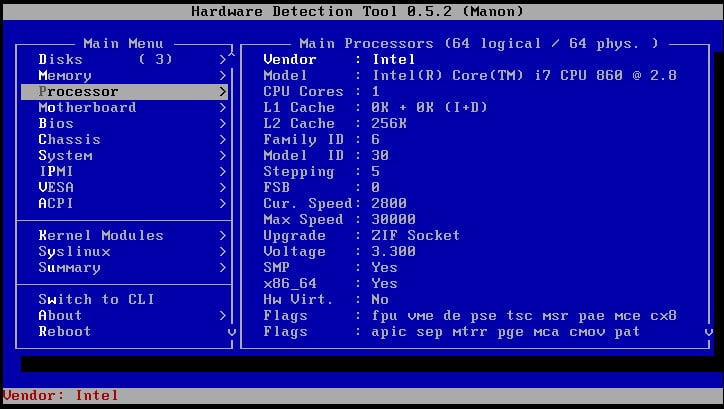Expand the arrow next to VESA
The height and width of the screenshot is (409, 724).
tap(223, 187)
